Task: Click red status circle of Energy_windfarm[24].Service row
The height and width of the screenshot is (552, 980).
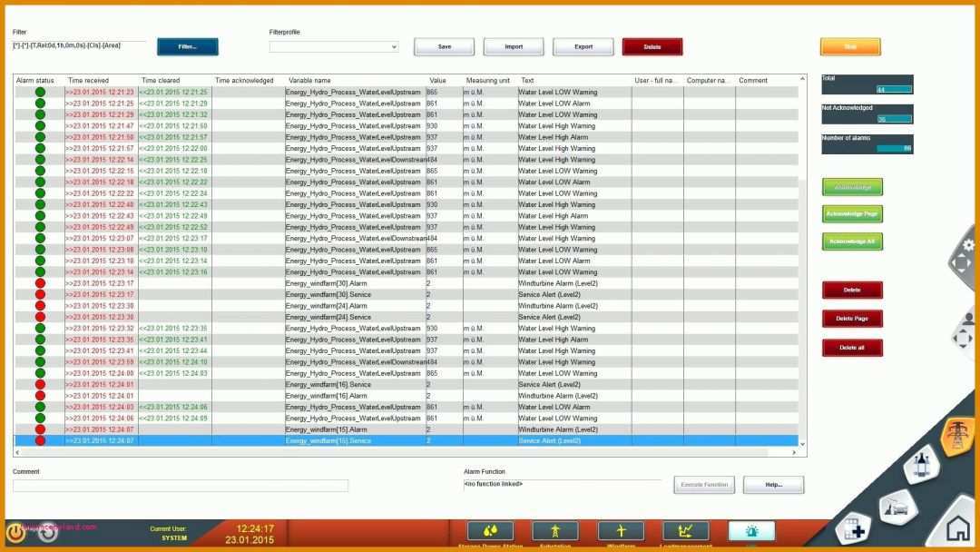Action: (40, 317)
